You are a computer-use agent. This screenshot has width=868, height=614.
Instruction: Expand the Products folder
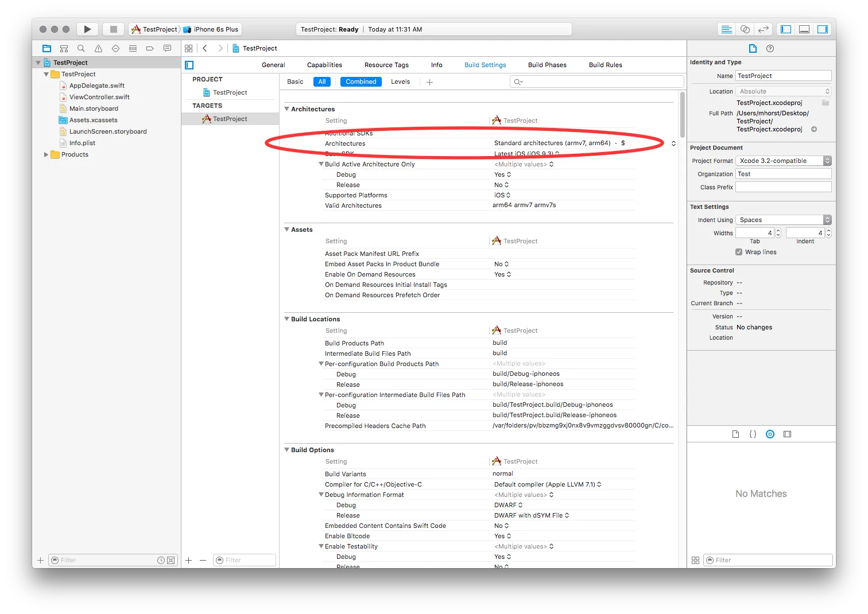click(x=46, y=155)
